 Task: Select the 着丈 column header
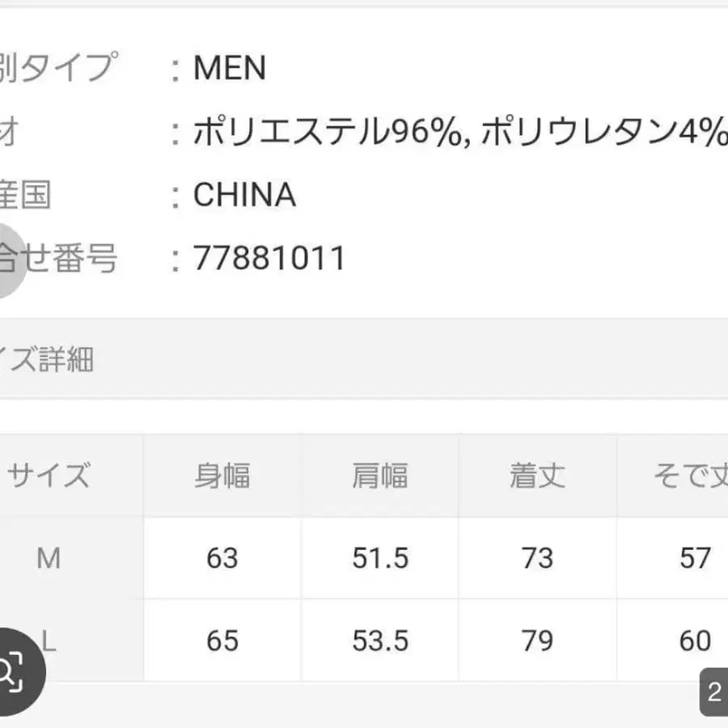tap(537, 476)
